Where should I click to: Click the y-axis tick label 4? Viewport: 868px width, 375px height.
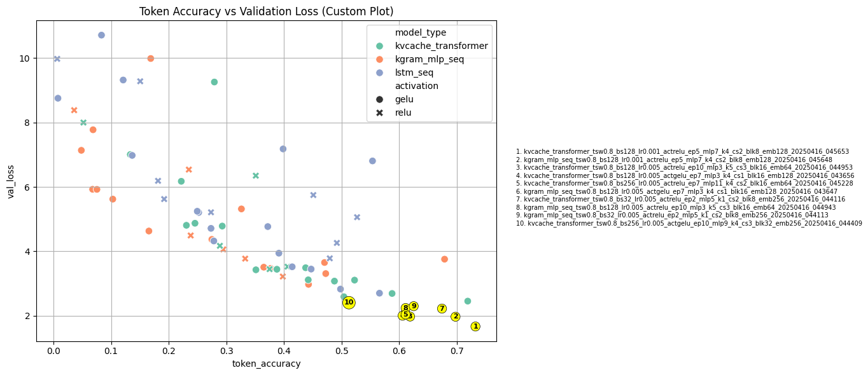[29, 252]
